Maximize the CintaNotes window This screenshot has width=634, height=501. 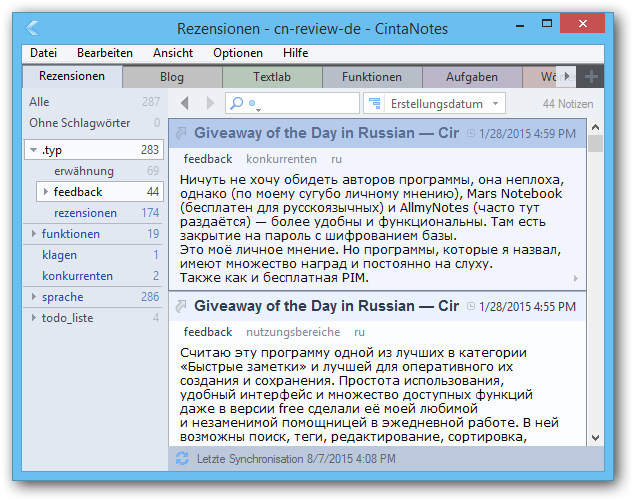547,23
